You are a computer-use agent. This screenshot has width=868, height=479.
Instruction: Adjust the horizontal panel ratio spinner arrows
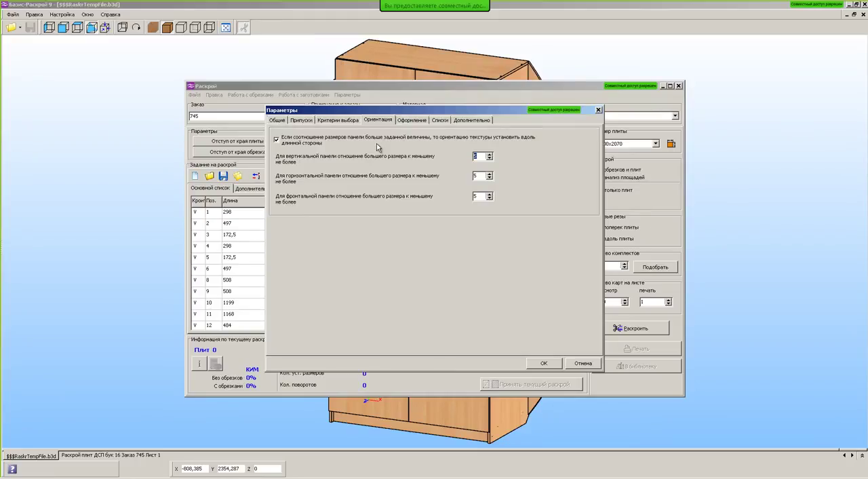(x=490, y=176)
